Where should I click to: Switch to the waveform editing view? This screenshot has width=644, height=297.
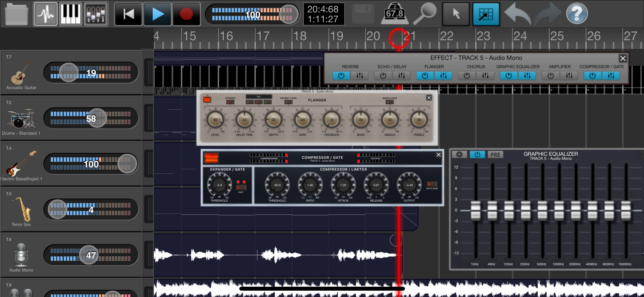coord(45,14)
